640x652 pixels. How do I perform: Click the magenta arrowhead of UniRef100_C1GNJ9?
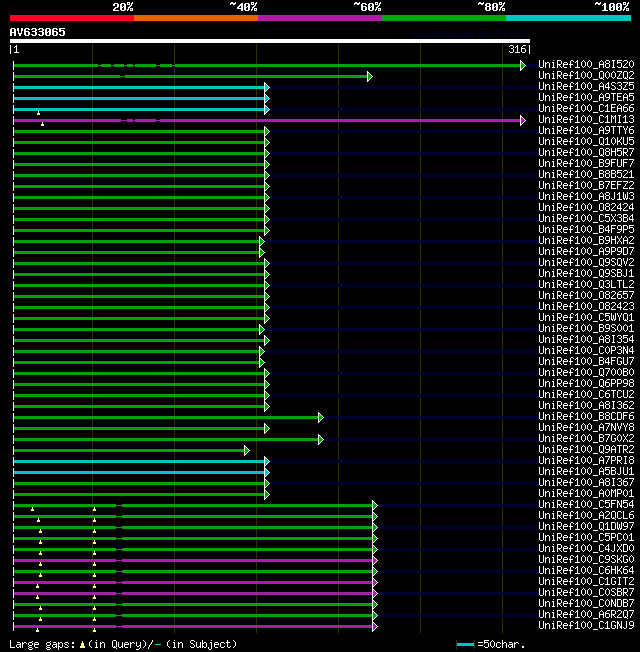(x=375, y=627)
